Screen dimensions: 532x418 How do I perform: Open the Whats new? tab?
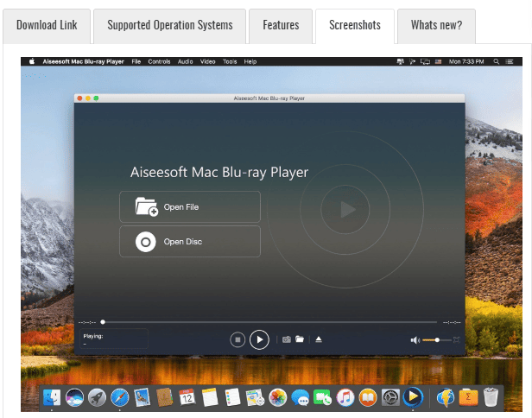[436, 26]
